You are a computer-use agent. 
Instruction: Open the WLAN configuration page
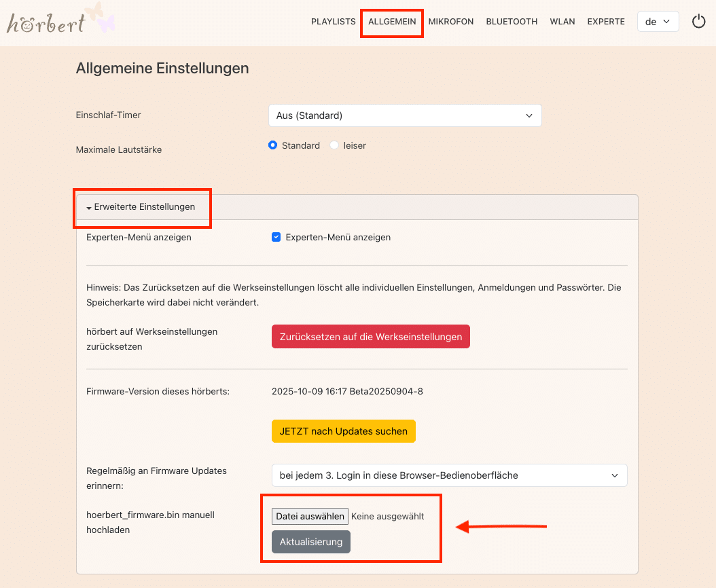(x=562, y=21)
